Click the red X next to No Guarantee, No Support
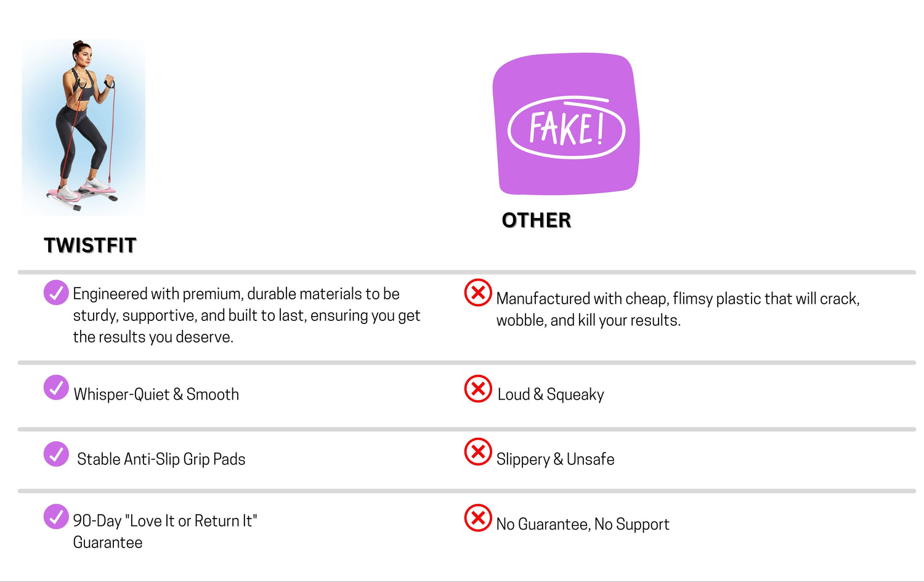 [x=478, y=518]
